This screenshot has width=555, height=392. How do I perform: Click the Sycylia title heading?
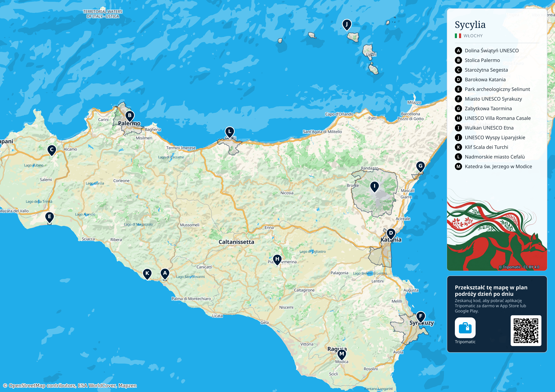point(470,25)
